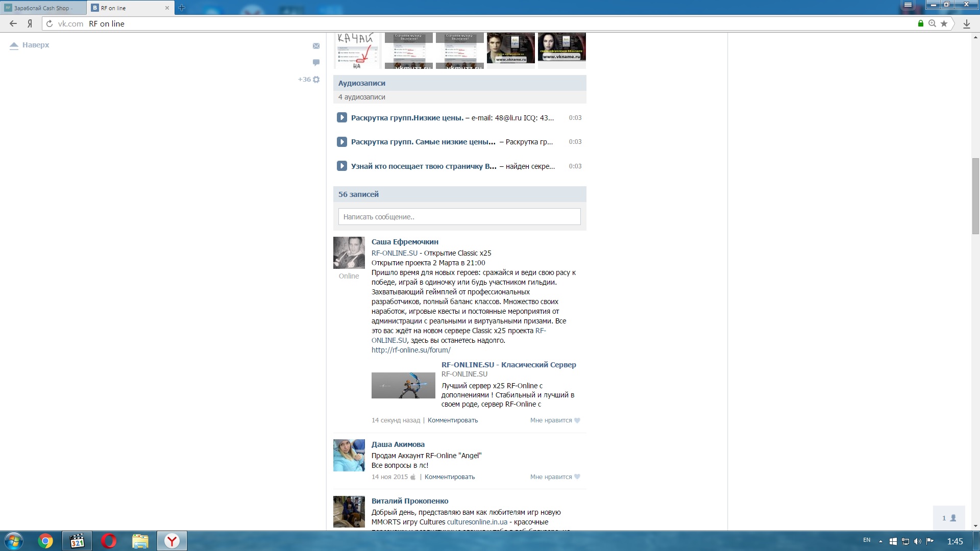
Task: Switch to the Yandex browser taskbar icon
Action: point(172,541)
